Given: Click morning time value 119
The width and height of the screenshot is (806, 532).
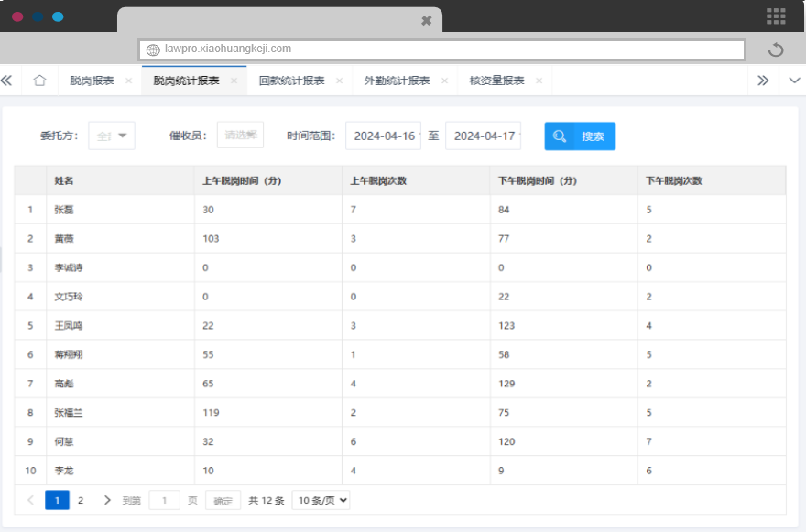Looking at the screenshot, I should click(x=211, y=413).
